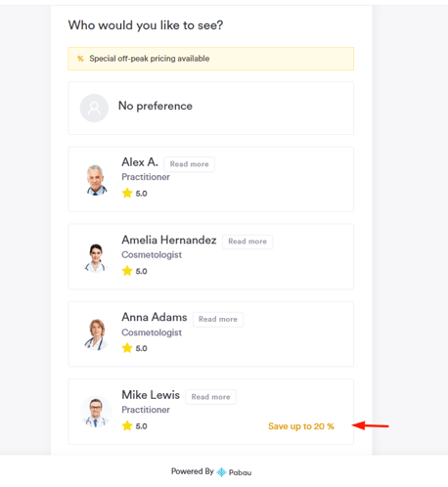Open Read more for Mike Lewis
The image size is (448, 487).
click(210, 397)
